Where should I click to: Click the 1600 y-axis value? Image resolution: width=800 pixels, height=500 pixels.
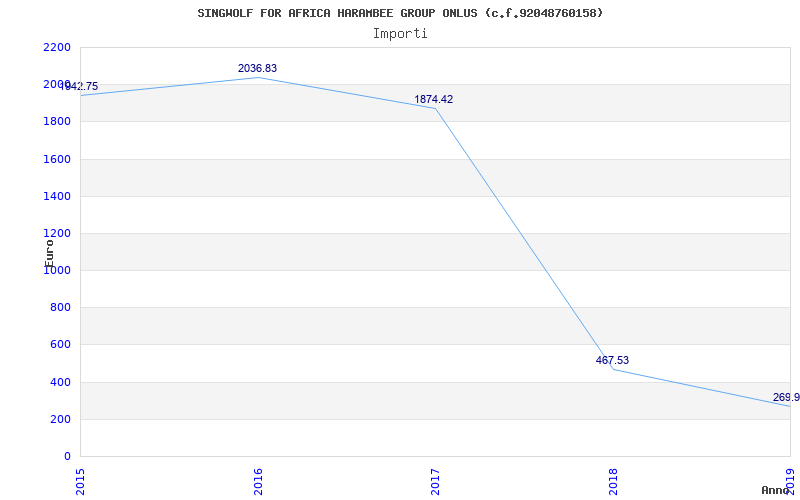[x=57, y=159]
